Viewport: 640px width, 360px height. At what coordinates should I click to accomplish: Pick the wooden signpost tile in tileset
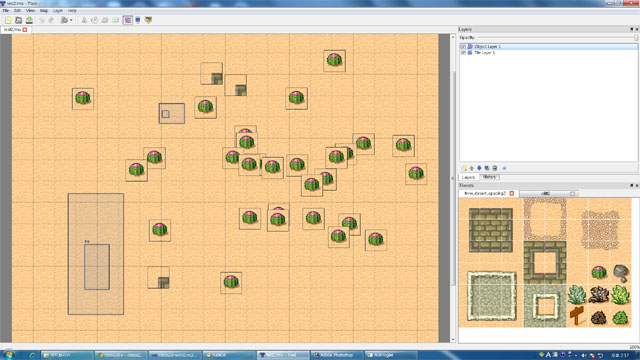577,316
